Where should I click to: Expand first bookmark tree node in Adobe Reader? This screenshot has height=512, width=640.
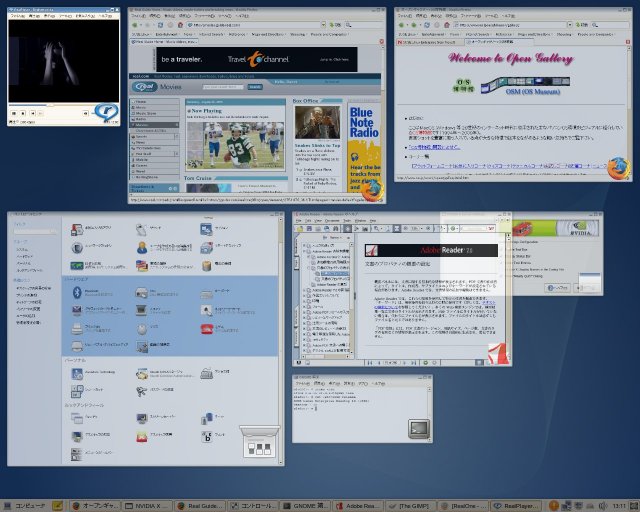304,245
